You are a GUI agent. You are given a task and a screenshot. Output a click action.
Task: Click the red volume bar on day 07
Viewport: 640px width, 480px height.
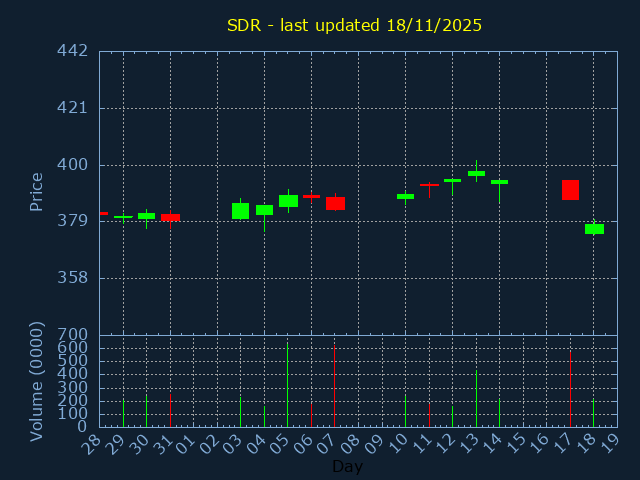click(x=335, y=387)
